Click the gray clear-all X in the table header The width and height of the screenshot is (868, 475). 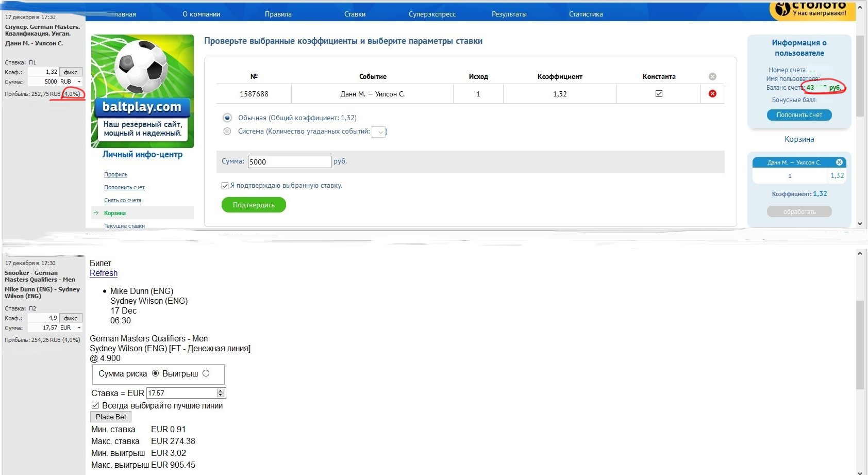pos(712,77)
